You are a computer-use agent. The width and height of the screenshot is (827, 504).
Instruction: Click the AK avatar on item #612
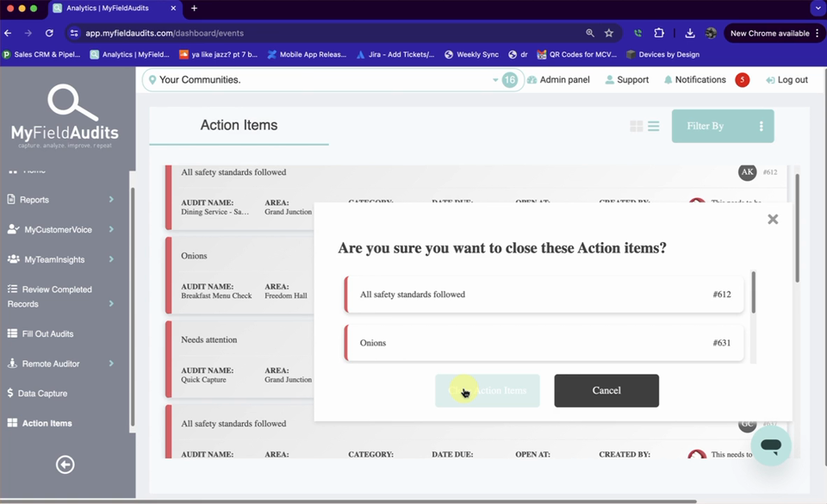click(747, 171)
